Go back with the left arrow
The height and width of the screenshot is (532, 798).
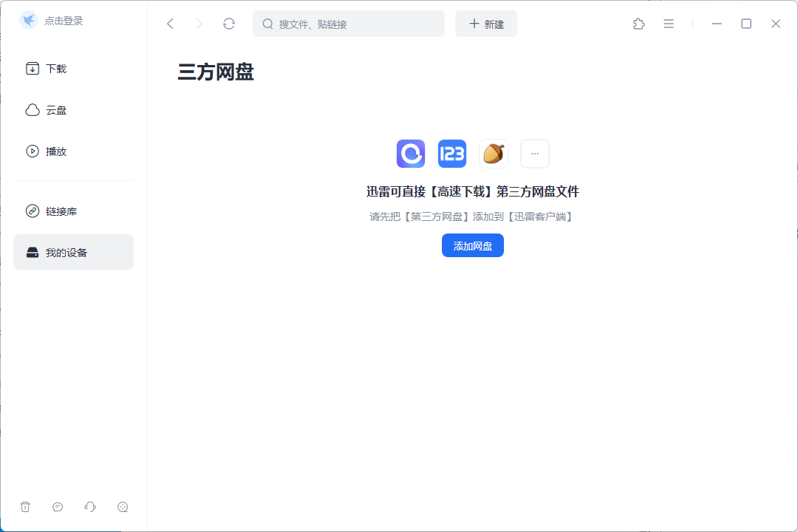click(171, 24)
